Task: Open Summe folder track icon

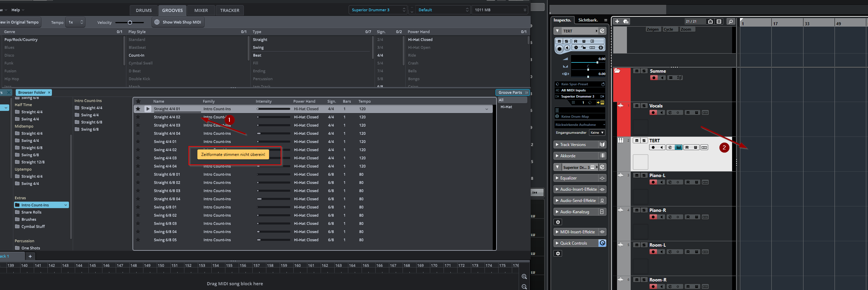Action: coord(617,71)
